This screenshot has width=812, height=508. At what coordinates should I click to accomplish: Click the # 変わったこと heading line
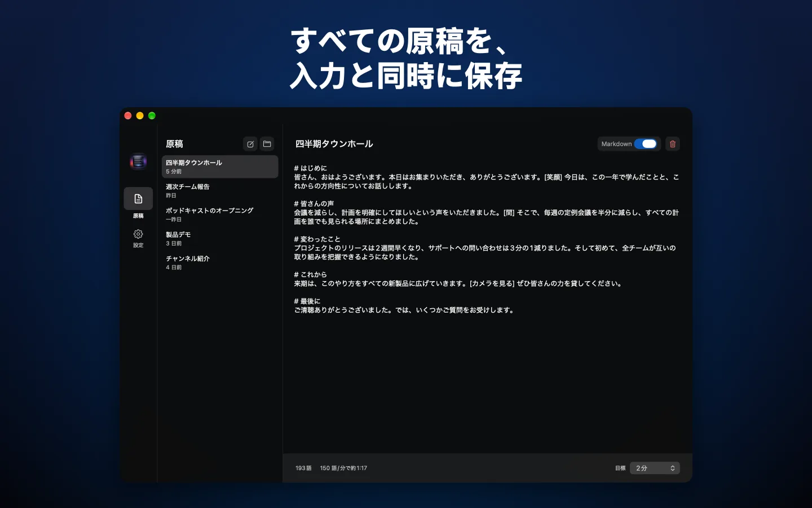[317, 239]
